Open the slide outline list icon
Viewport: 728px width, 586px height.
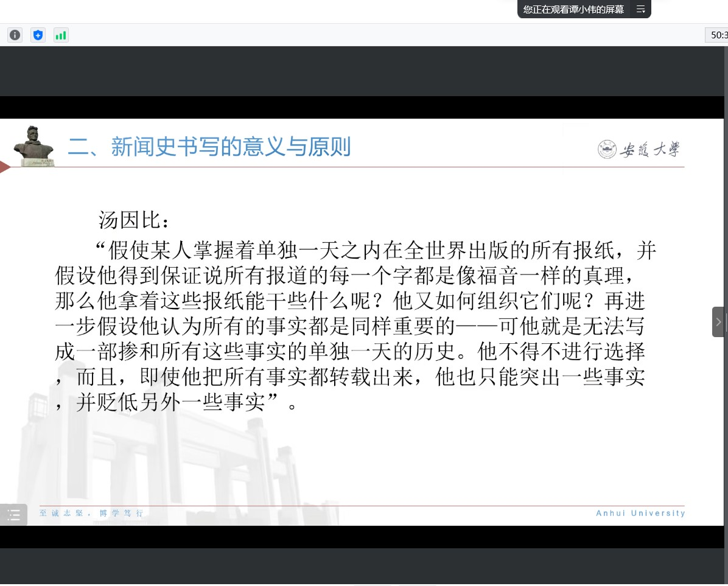click(x=13, y=515)
